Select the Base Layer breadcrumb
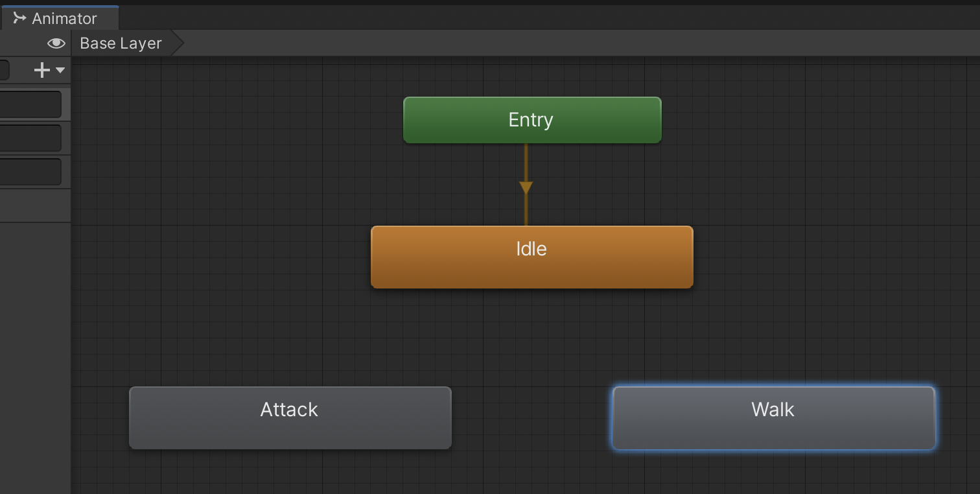This screenshot has height=494, width=980. [x=121, y=43]
